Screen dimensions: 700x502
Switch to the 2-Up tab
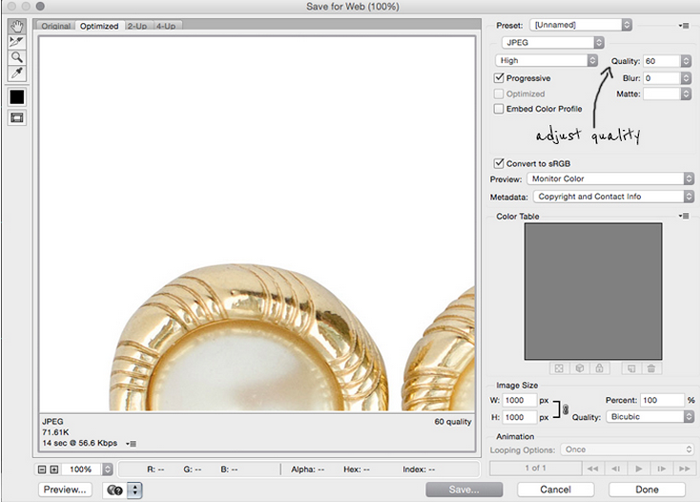137,26
